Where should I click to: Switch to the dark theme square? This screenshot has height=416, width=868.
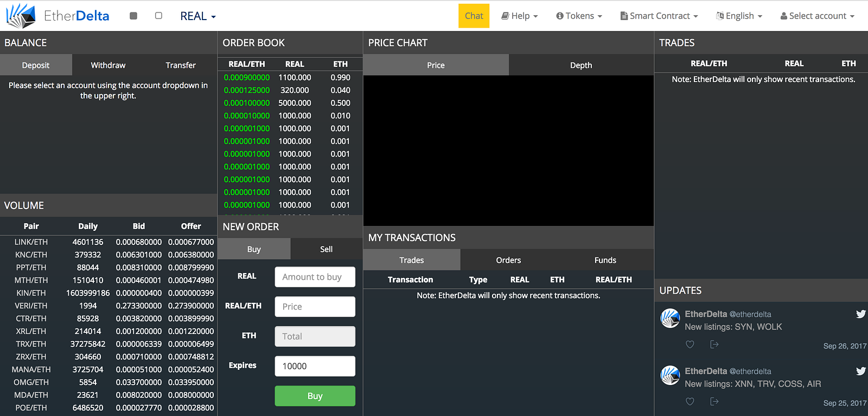133,16
